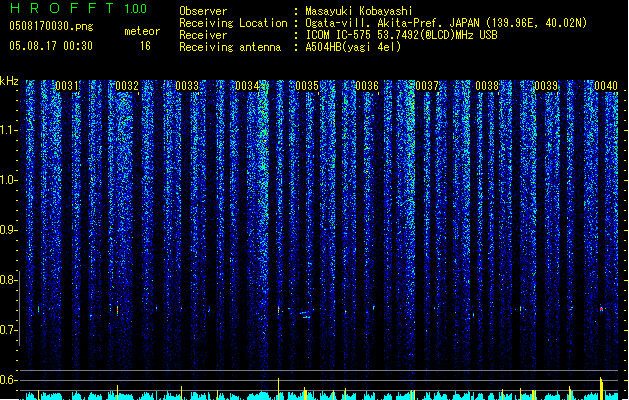The width and height of the screenshot is (629, 400).
Task: Click Ogata-vill. Akita-Pref. JAPAN location text
Action: 446,23
